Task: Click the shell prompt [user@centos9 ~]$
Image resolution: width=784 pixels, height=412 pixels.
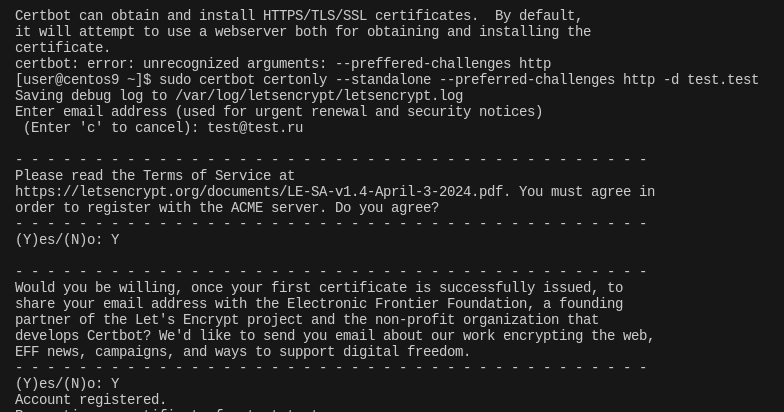Action: pyautogui.click(x=83, y=80)
